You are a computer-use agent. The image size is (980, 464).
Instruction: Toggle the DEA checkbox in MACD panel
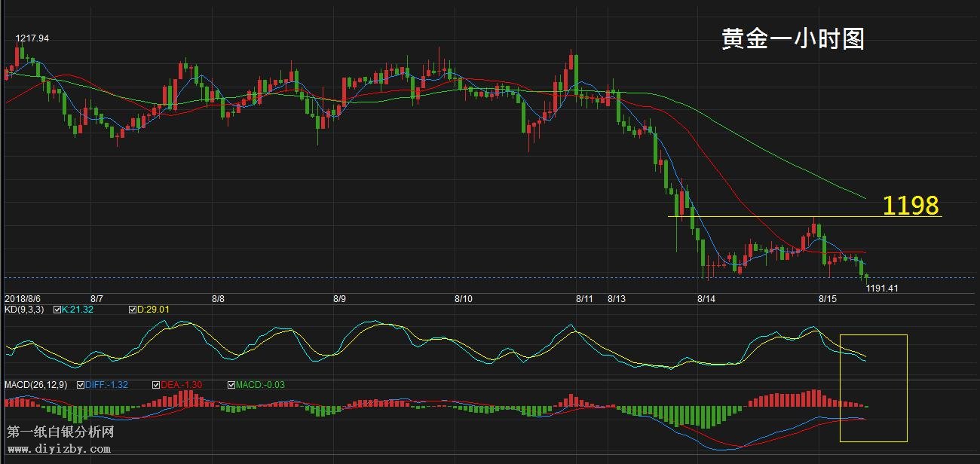click(156, 385)
